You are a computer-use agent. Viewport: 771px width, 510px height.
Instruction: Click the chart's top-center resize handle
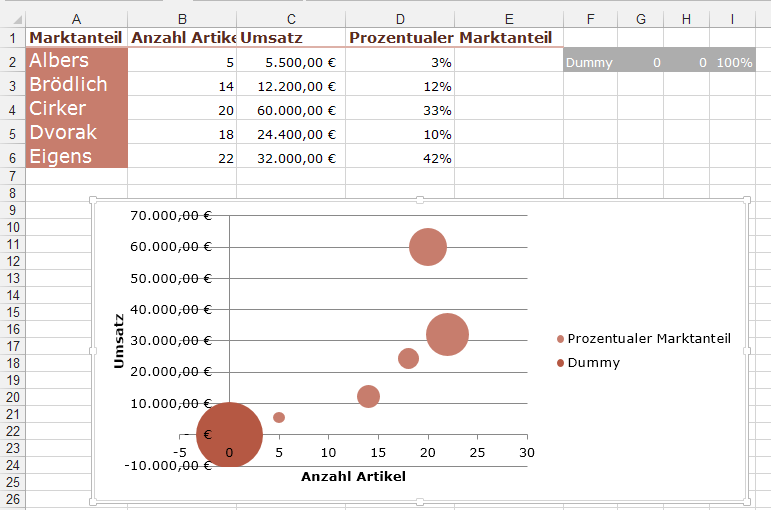point(420,200)
